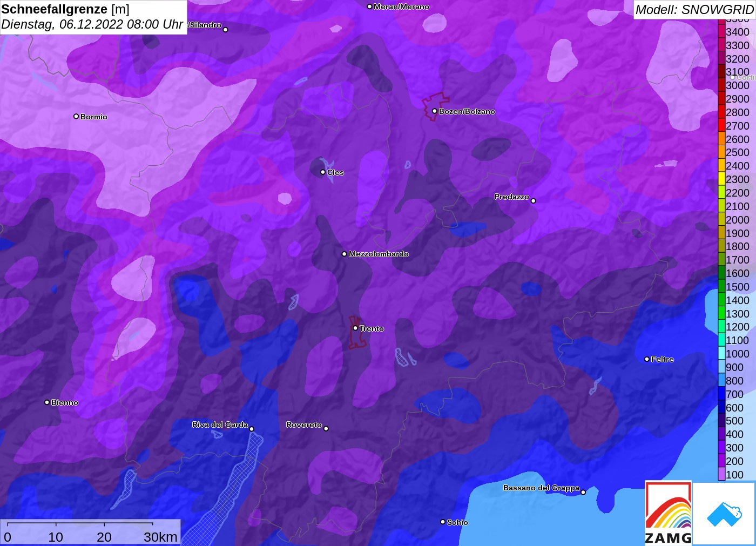Click the 'Modell: SNOWGRID' label
The height and width of the screenshot is (546, 756).
point(694,10)
